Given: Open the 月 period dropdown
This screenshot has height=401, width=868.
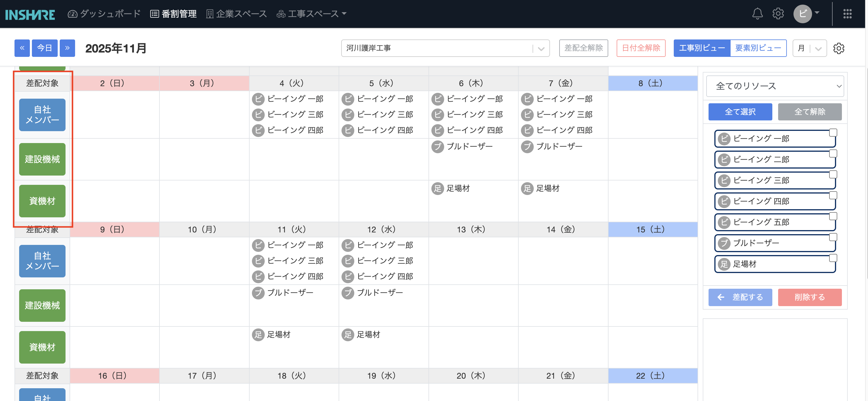Looking at the screenshot, I should [x=809, y=48].
